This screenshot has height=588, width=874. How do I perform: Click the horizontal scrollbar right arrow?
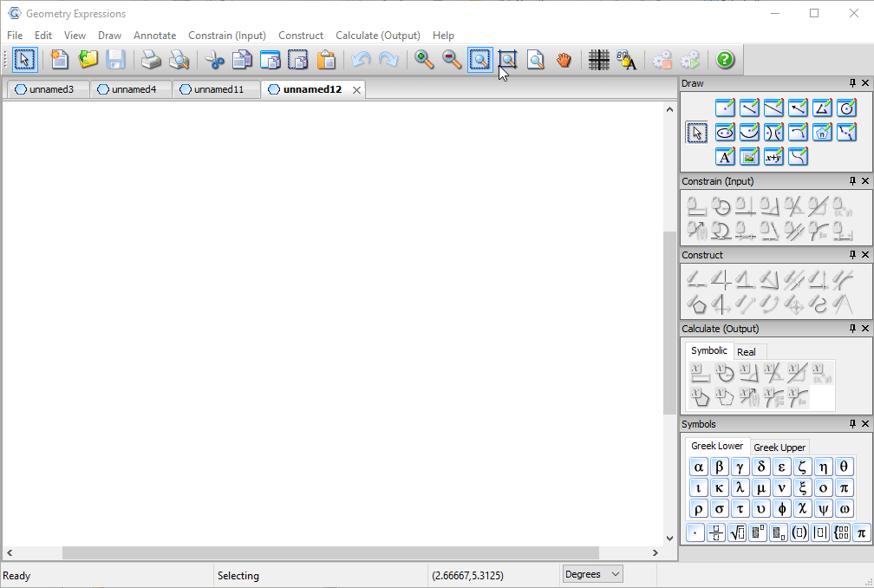pyautogui.click(x=655, y=553)
